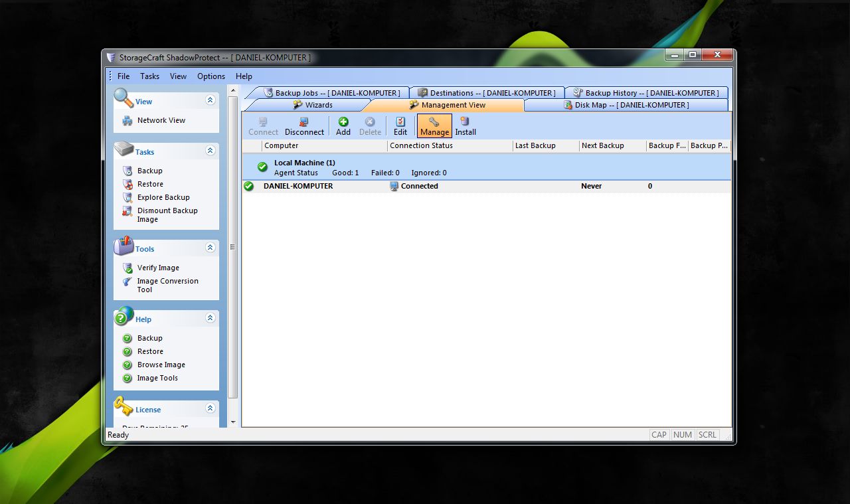Select the Management View tab

(x=447, y=105)
